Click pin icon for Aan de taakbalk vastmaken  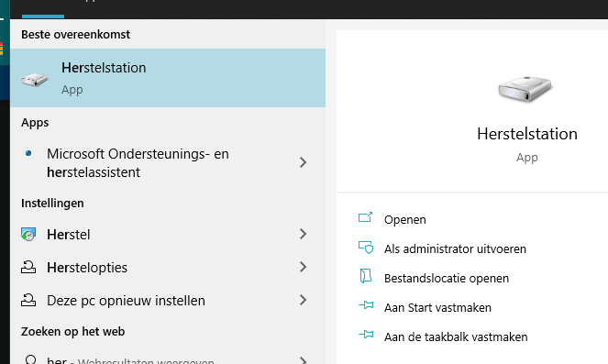point(366,334)
